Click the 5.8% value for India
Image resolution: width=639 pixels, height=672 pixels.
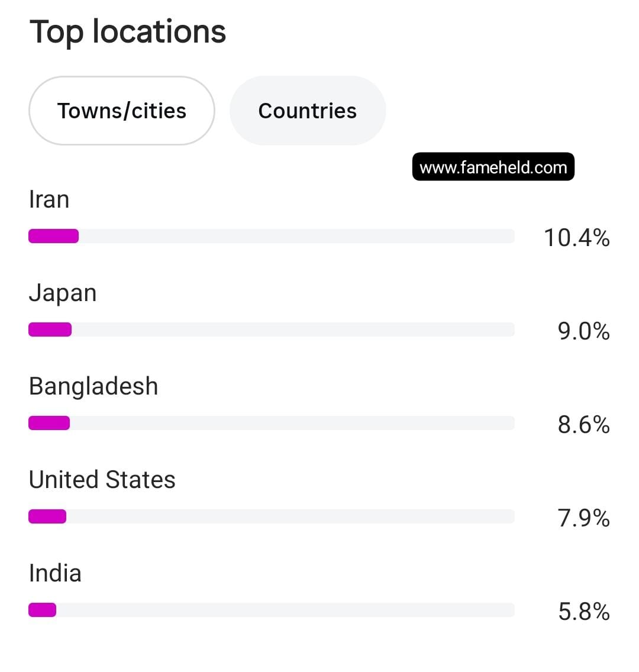584,611
